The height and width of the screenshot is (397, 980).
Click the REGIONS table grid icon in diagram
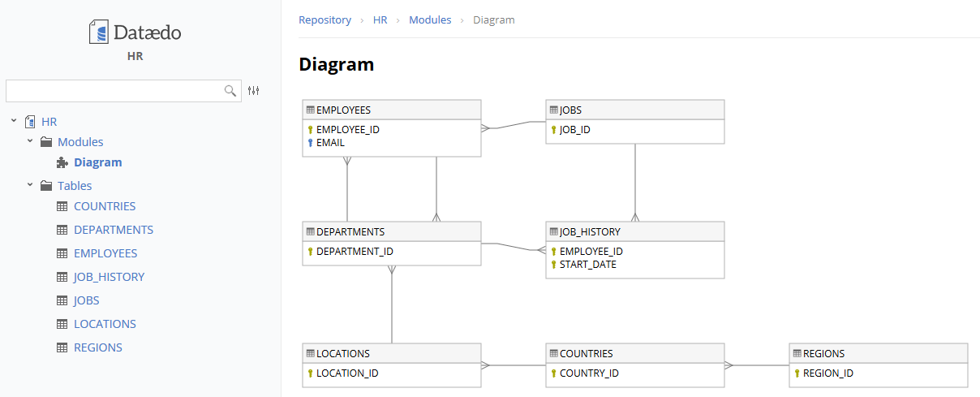pos(797,354)
